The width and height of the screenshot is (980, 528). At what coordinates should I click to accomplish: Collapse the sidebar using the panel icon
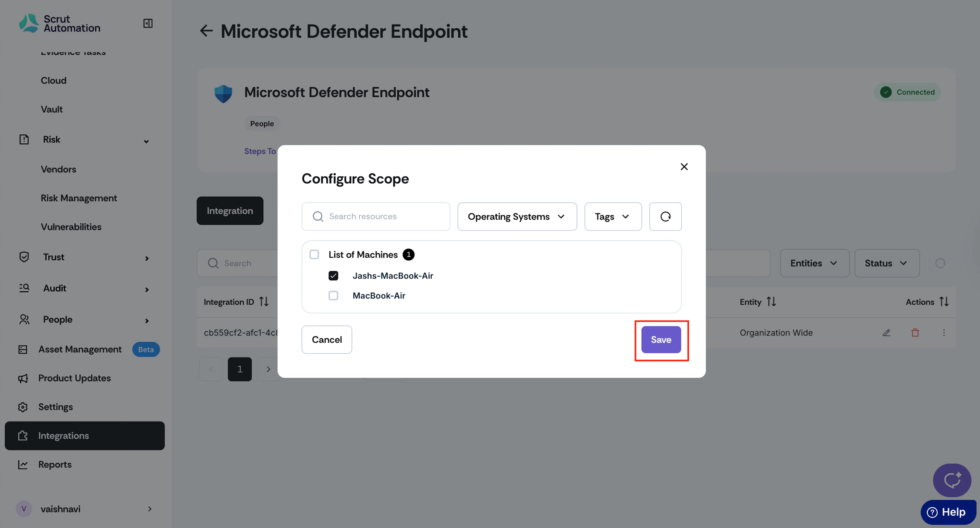click(x=148, y=23)
